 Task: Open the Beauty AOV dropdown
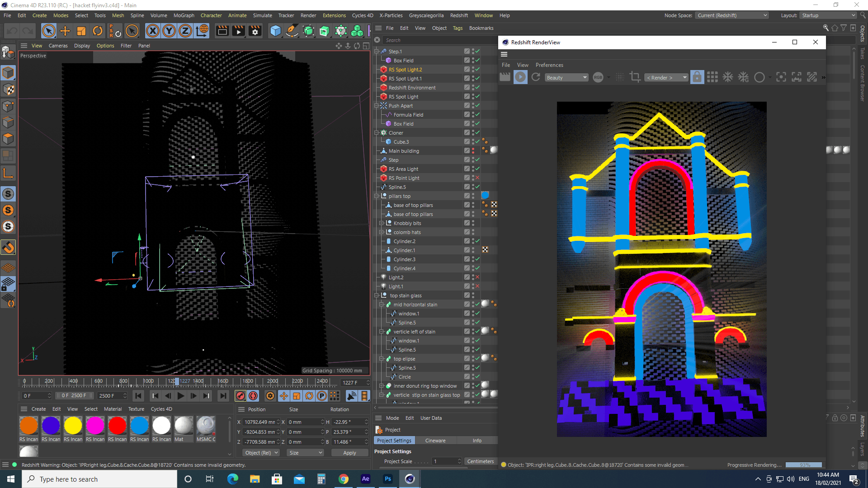566,78
